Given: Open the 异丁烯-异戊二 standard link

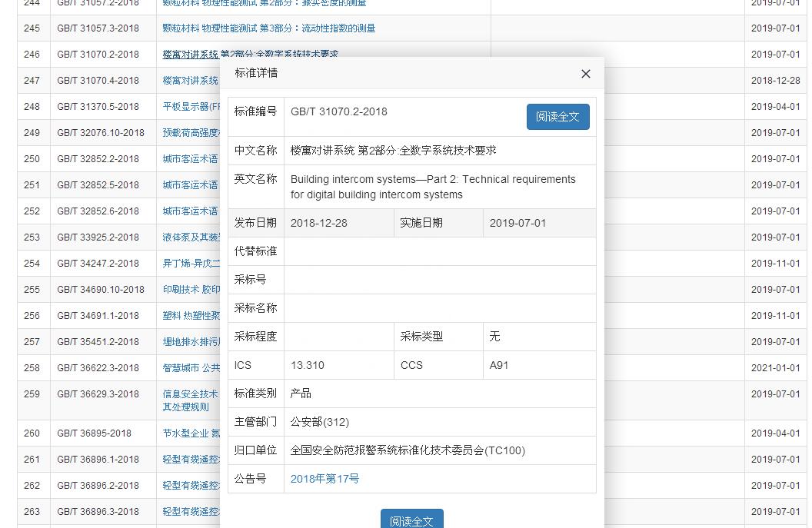Looking at the screenshot, I should pyautogui.click(x=191, y=264).
